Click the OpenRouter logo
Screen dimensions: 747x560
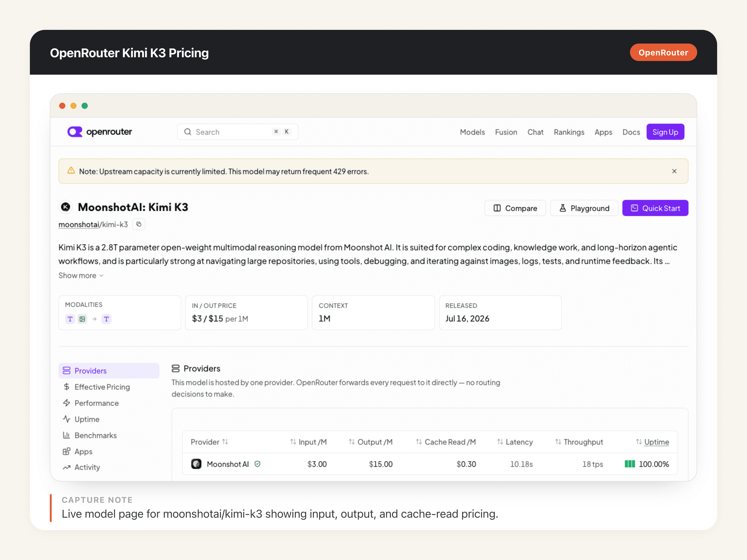tap(100, 132)
